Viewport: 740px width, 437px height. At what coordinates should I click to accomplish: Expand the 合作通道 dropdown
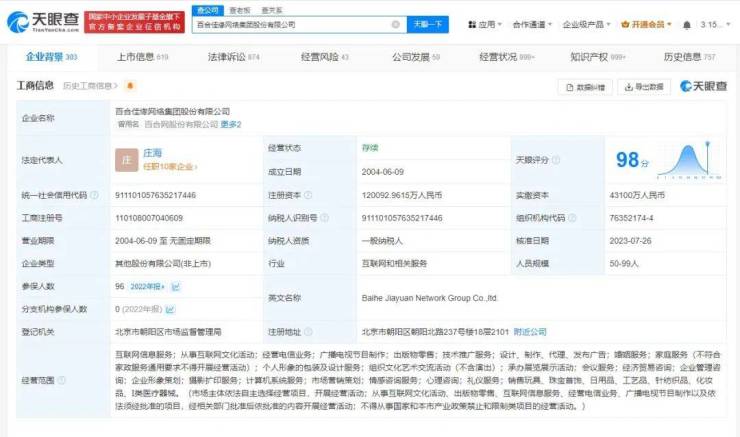[x=531, y=23]
